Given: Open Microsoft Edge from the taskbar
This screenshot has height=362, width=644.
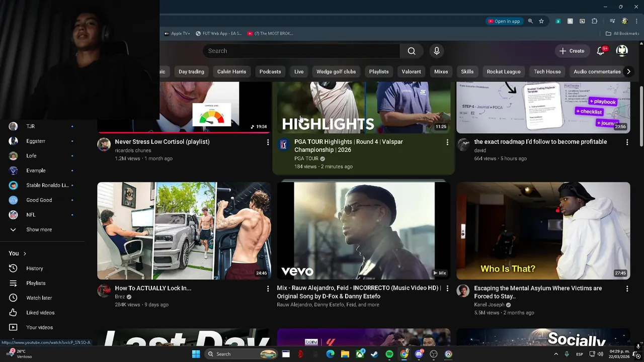Looking at the screenshot, I should 330,354.
